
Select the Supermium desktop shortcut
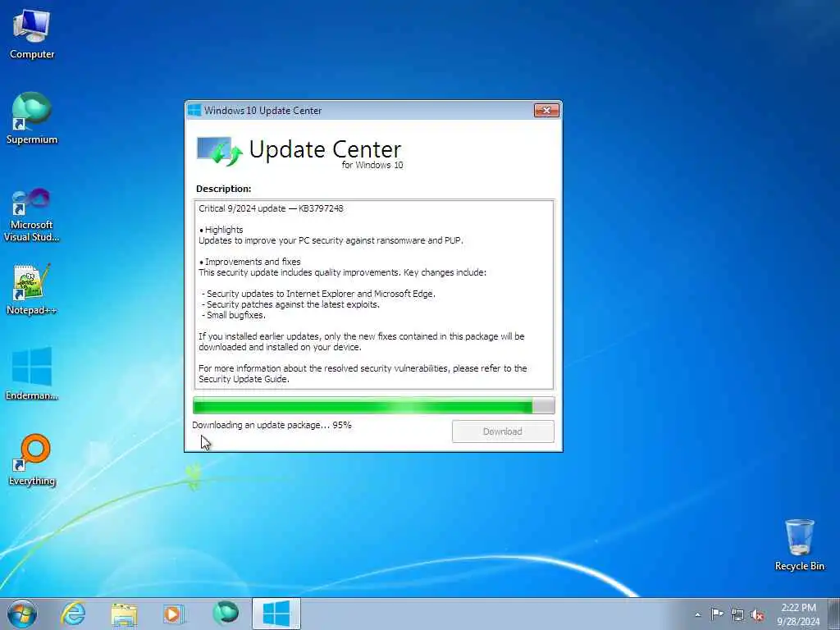(32, 118)
